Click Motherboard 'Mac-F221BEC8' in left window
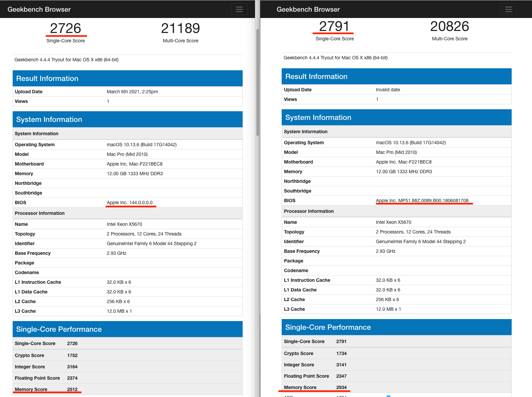Image resolution: width=532 pixels, height=397 pixels. (146, 164)
